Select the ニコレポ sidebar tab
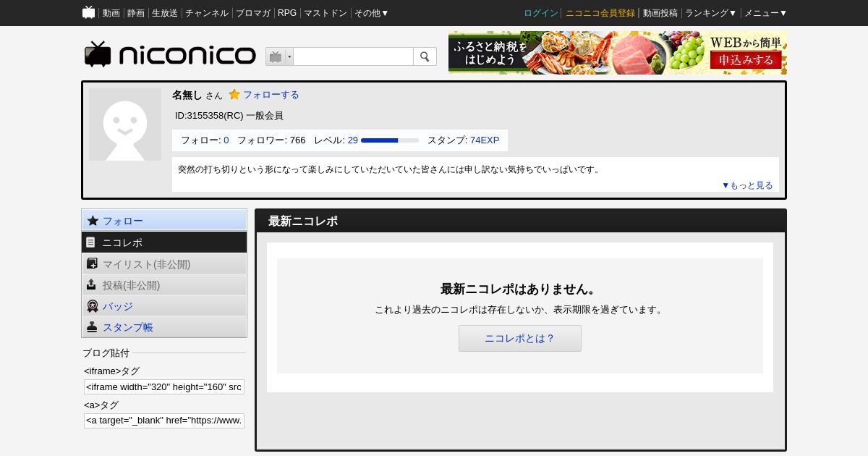 pyautogui.click(x=164, y=242)
